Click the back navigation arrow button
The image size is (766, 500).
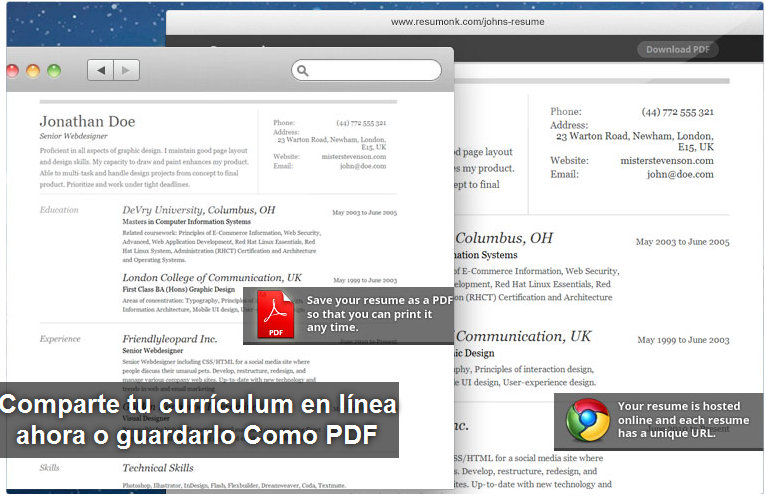(100, 70)
